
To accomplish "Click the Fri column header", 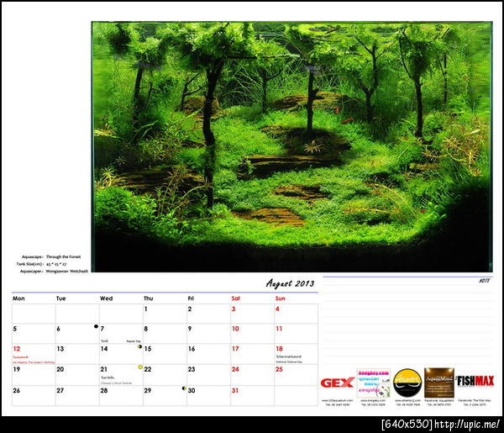I will pyautogui.click(x=191, y=298).
